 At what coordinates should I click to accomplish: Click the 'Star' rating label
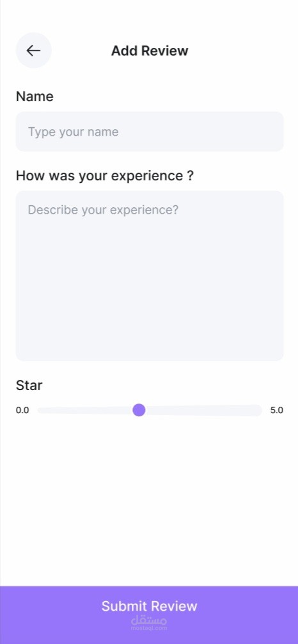[29, 385]
